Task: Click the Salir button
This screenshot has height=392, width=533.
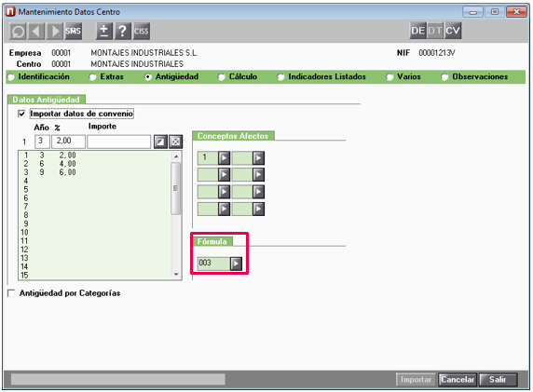Action: tap(498, 380)
